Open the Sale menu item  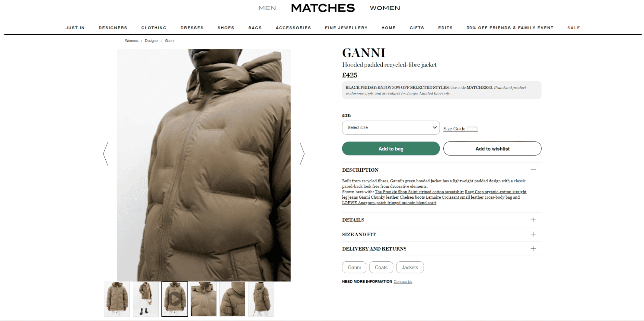pos(573,28)
